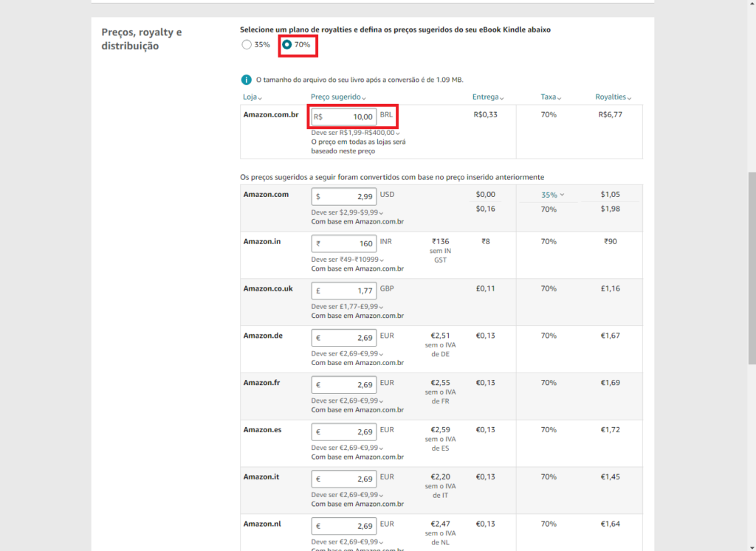Edit the Amazon.de EUR price field
The height and width of the screenshot is (551, 756).
[344, 338]
